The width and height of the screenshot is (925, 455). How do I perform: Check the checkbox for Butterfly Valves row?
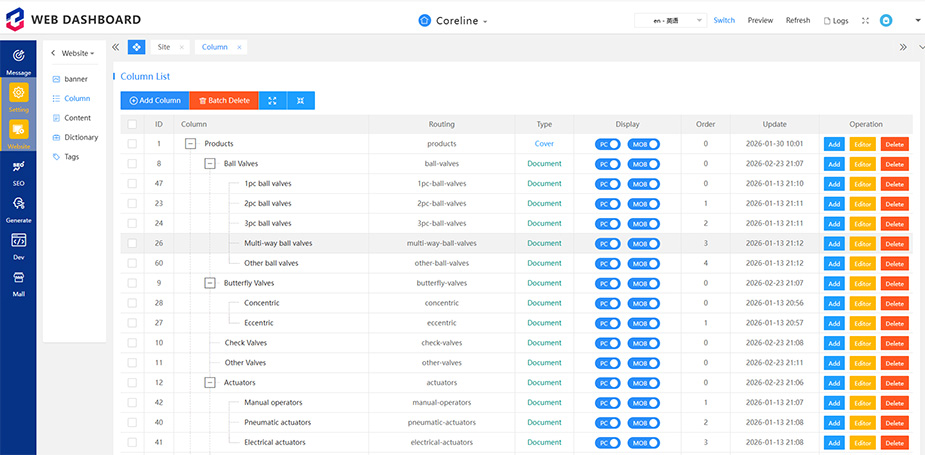click(131, 283)
